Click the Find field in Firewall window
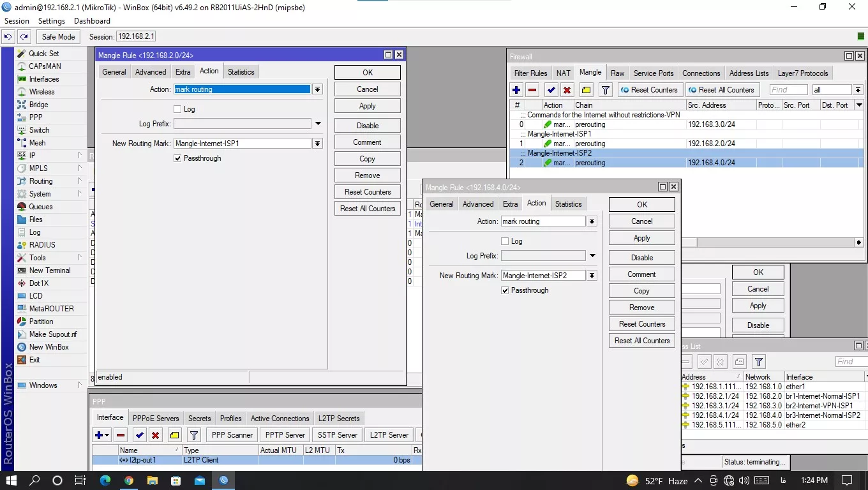The width and height of the screenshot is (868, 490). tap(788, 90)
